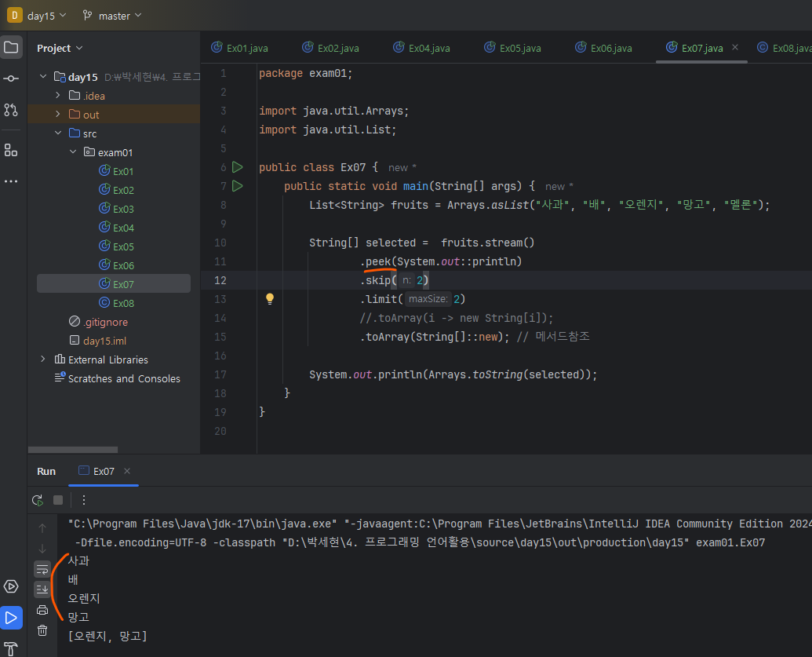
Task: Open the Structure tool window icon
Action: [11, 150]
